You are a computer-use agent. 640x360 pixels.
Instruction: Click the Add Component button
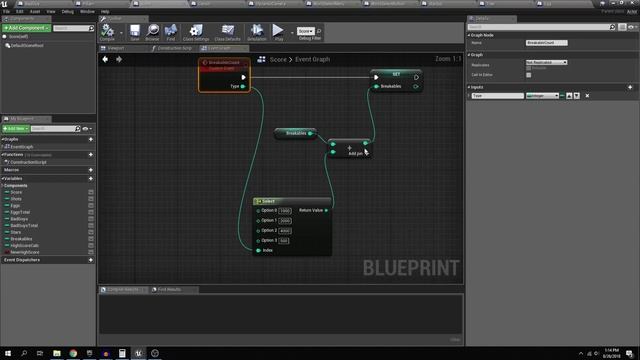[x=26, y=28]
